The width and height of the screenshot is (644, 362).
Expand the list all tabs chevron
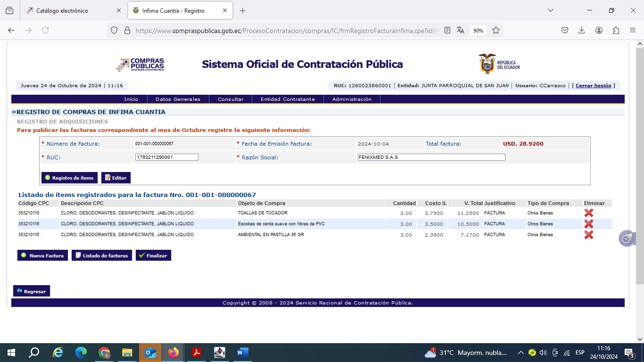550,10
